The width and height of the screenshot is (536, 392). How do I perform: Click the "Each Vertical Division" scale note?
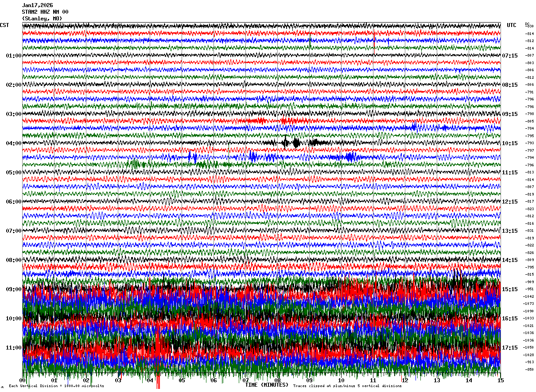[56, 386]
